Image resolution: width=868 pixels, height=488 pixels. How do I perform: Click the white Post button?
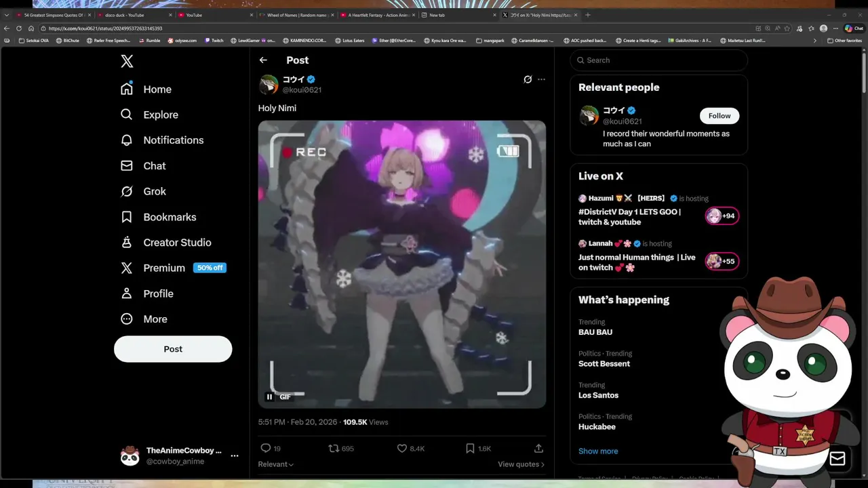[173, 349]
